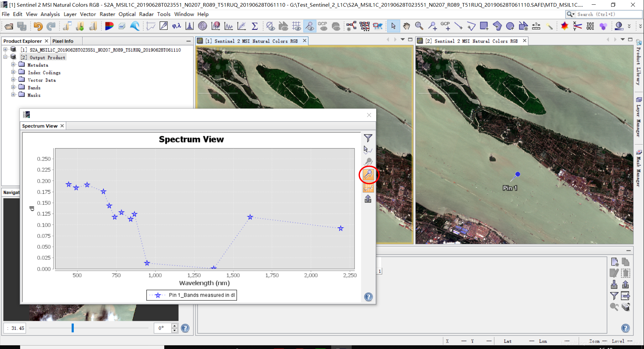Select the Magic wand tool
The height and width of the screenshot is (349, 644).
coord(549,26)
